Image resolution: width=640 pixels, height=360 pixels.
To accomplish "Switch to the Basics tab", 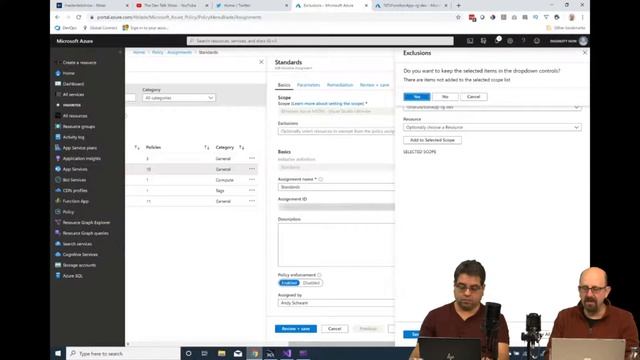I will (x=284, y=85).
